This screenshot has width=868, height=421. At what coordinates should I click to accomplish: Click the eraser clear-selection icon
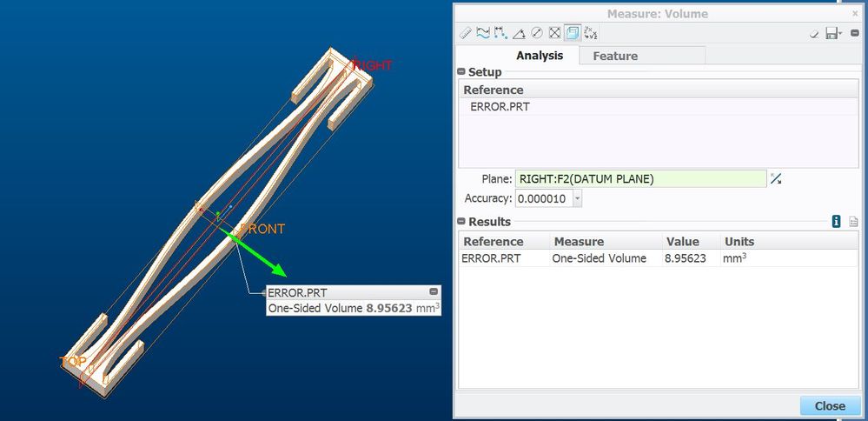click(814, 34)
